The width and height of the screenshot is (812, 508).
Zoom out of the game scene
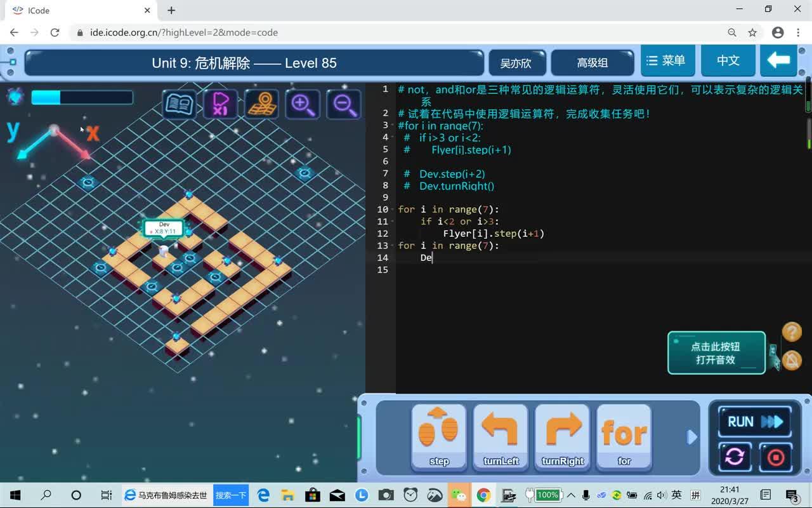(343, 105)
